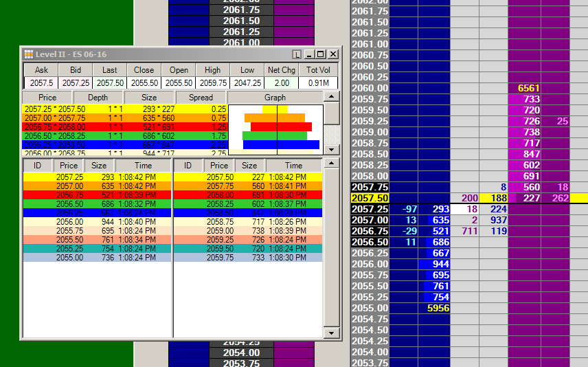Click ask size 847 at 2058.50 in ladder
588x367 pixels.
(x=524, y=154)
